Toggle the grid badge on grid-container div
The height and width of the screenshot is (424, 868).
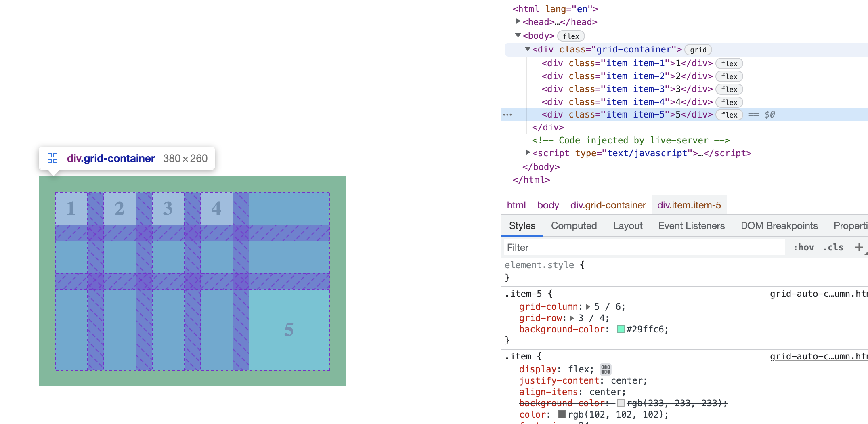tap(698, 50)
